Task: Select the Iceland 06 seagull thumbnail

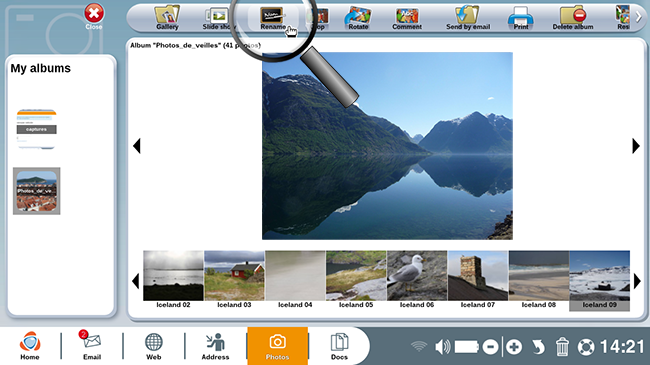Action: click(x=417, y=280)
